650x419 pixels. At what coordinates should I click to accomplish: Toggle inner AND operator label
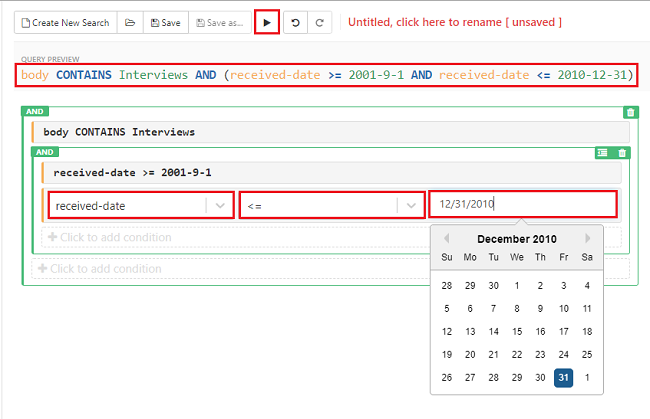pos(45,152)
